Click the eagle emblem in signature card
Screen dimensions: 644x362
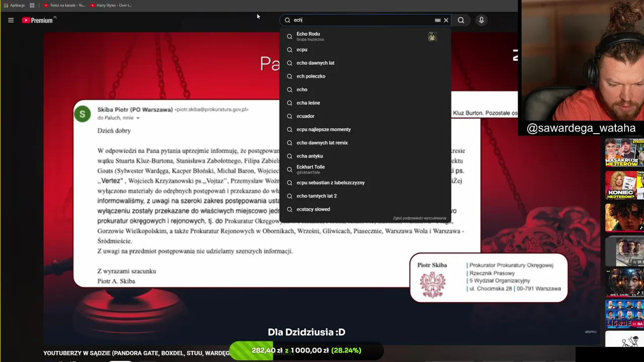coord(433,285)
